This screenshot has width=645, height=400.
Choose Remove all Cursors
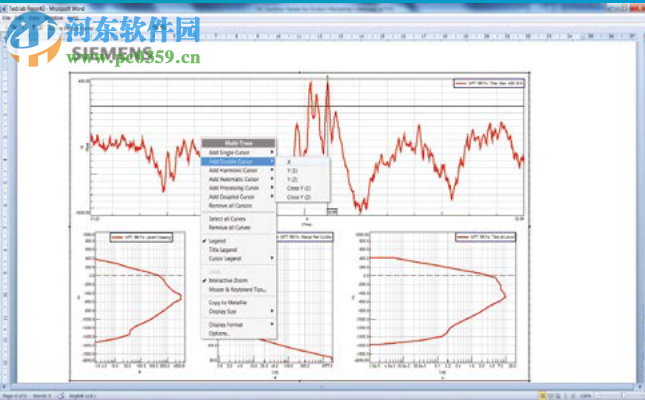tap(238, 206)
